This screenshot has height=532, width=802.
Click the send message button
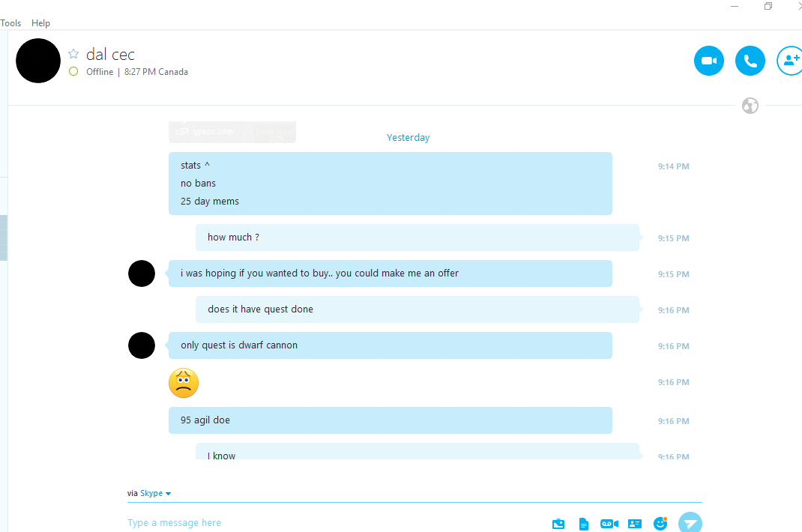(x=690, y=522)
